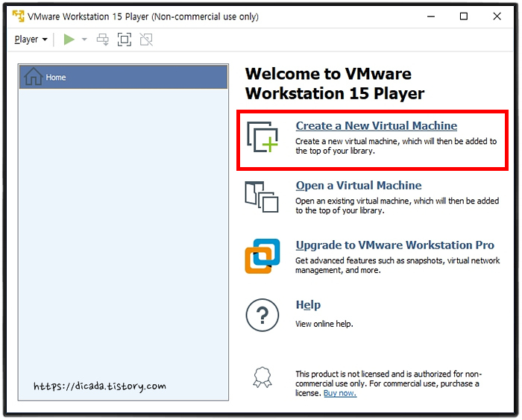Viewport: 522px width, 420px height.
Task: Click 'Welcome to VMware Workstation 15 Player' heading
Action: (x=335, y=84)
